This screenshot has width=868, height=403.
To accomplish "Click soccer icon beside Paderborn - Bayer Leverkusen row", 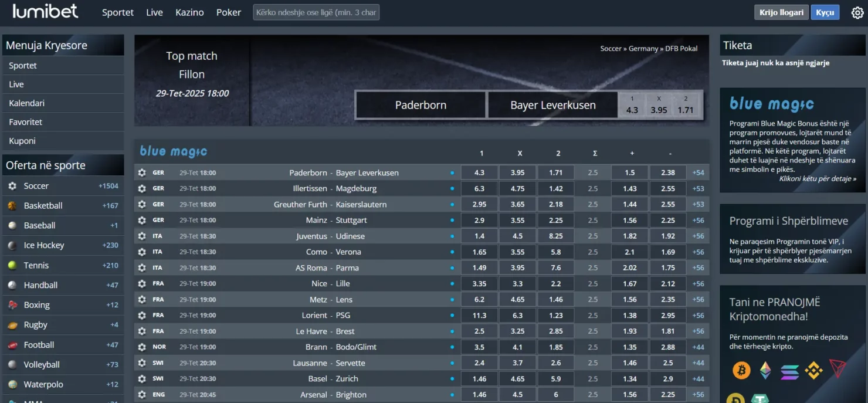I will pyautogui.click(x=142, y=172).
